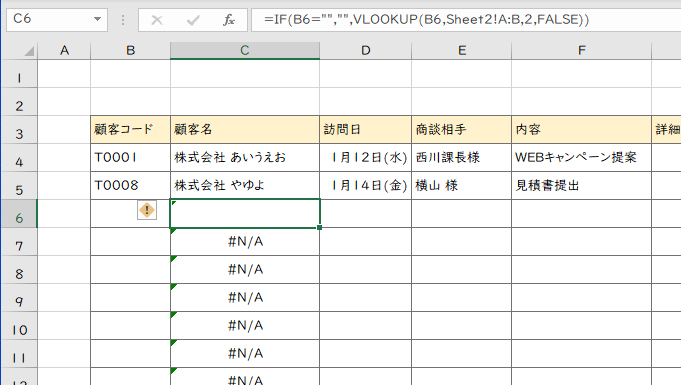This screenshot has height=385, width=681.
Task: Cancel formula entry with the X icon
Action: click(x=157, y=20)
